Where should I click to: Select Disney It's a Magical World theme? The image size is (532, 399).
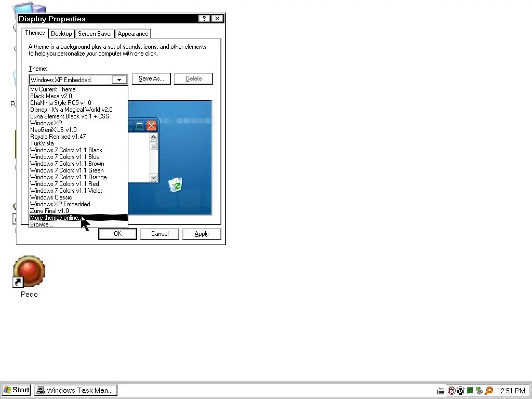(78, 110)
